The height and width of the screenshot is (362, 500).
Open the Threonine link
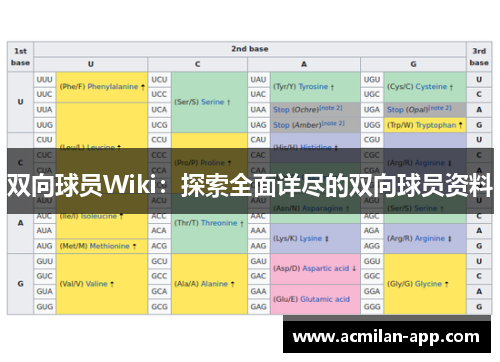[x=219, y=223]
